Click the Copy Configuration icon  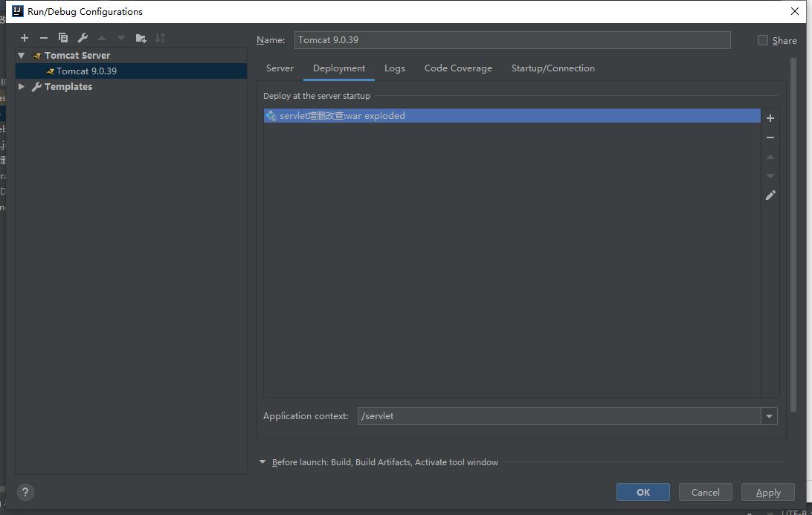tap(63, 38)
